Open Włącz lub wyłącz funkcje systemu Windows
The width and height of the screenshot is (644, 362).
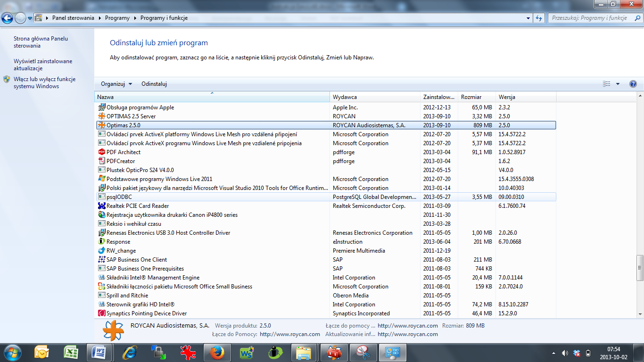44,83
